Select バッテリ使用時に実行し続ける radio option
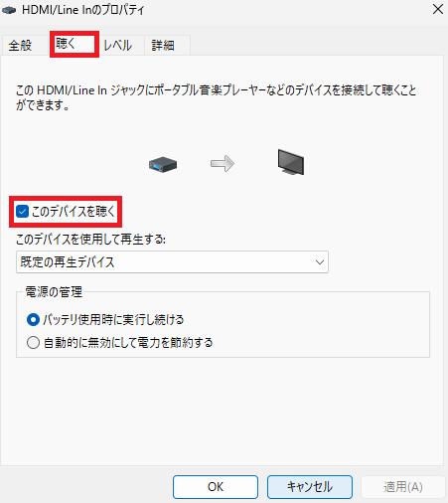 (33, 320)
